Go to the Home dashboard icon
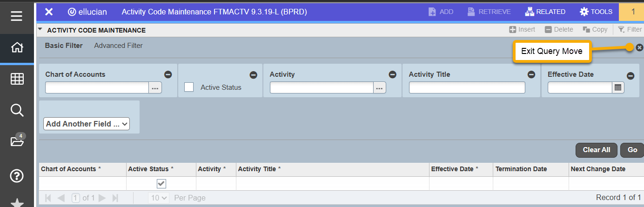Viewport: 644px width, 207px height. (x=17, y=47)
